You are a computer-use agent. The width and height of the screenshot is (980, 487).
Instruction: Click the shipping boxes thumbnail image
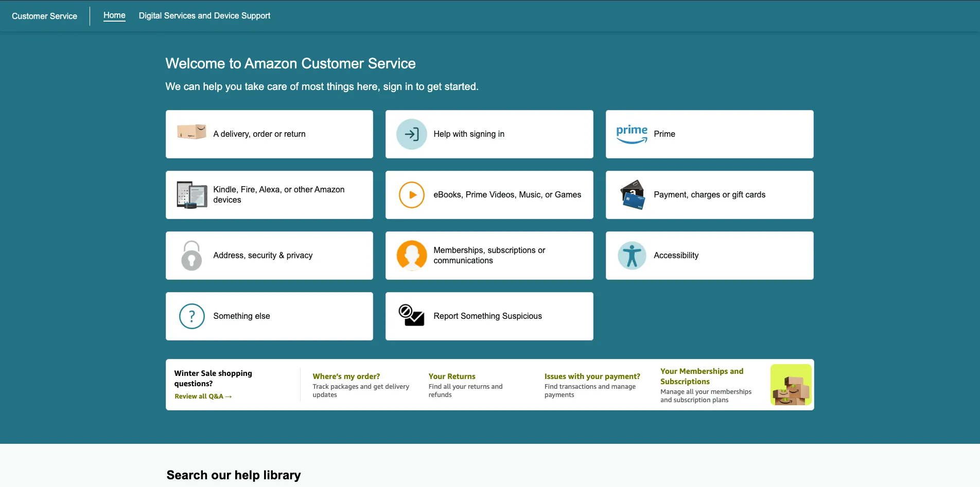tap(790, 384)
